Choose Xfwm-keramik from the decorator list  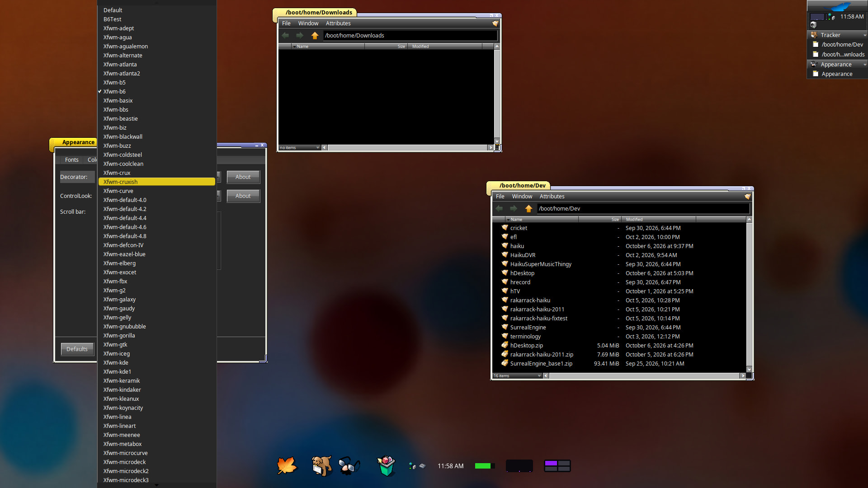click(x=156, y=380)
